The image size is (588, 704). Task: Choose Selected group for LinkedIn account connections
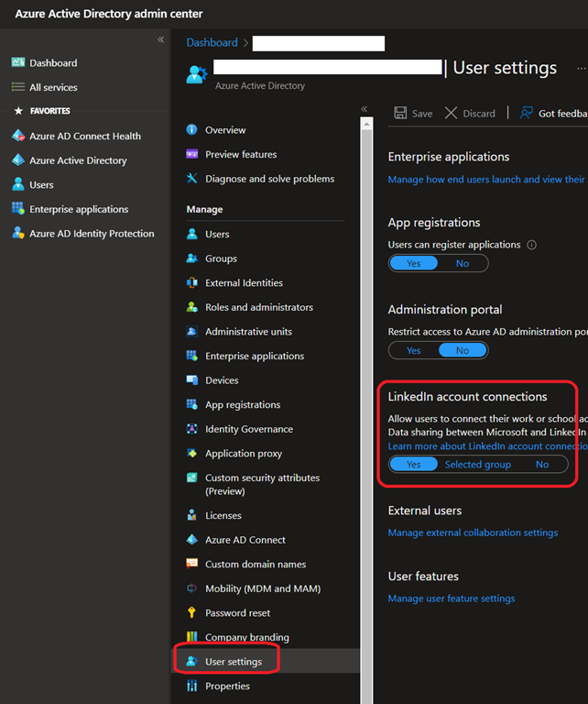(x=477, y=465)
